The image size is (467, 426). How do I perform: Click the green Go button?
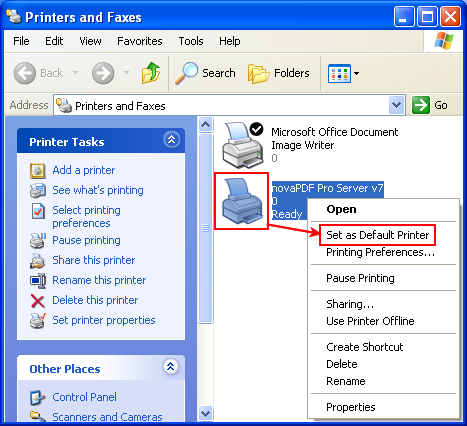[x=430, y=105]
